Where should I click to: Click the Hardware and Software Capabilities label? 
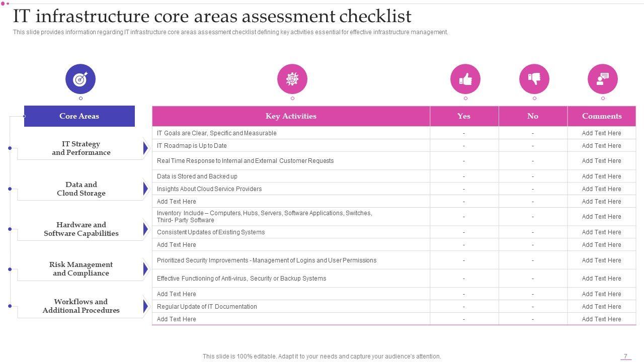[x=81, y=229]
